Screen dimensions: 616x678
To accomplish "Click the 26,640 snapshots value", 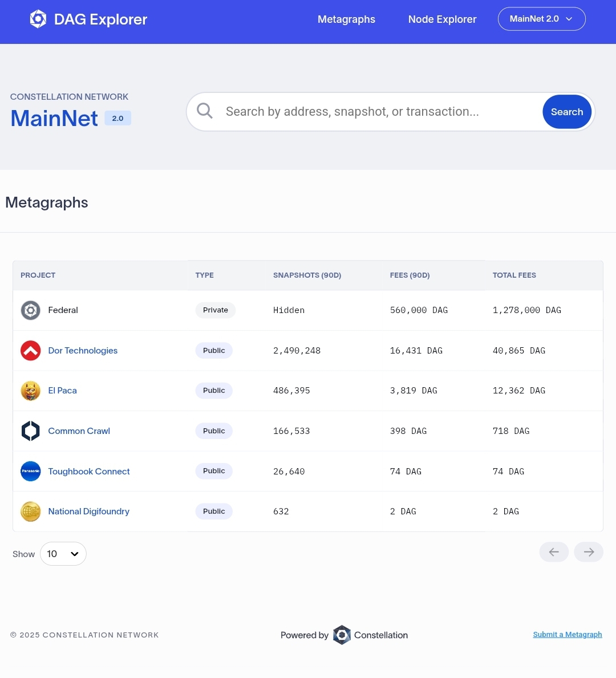I will 289,472.
